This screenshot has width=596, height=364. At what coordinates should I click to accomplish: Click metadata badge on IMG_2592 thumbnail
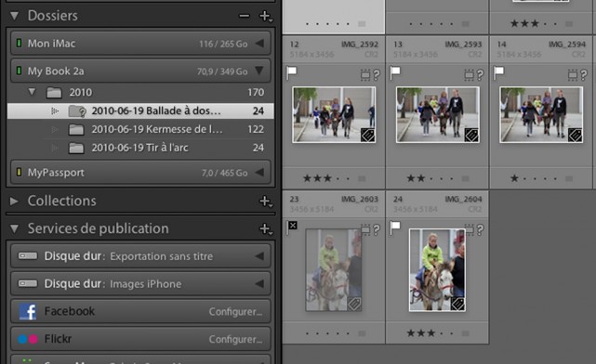[367, 136]
